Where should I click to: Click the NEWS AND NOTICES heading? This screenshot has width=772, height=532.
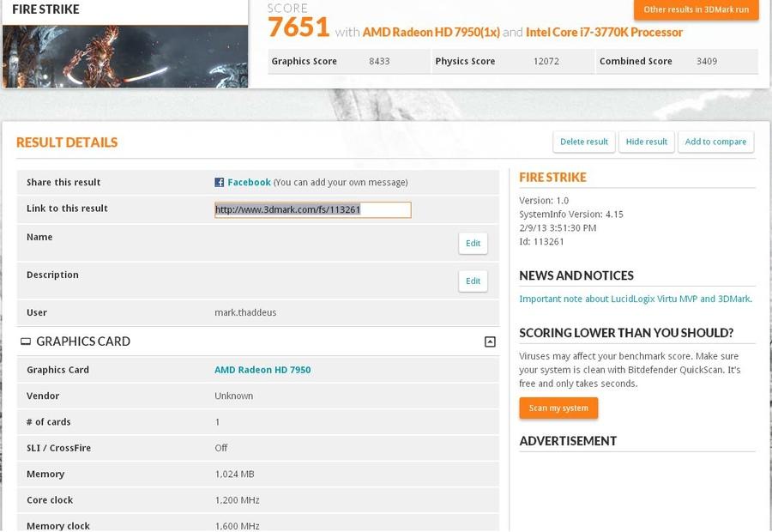coord(576,275)
